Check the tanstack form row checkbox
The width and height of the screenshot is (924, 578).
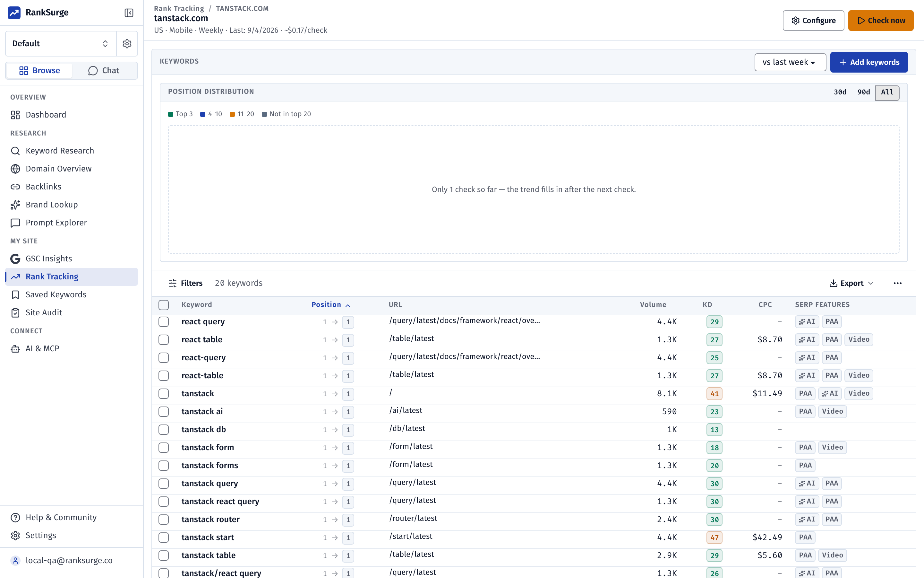(x=164, y=447)
